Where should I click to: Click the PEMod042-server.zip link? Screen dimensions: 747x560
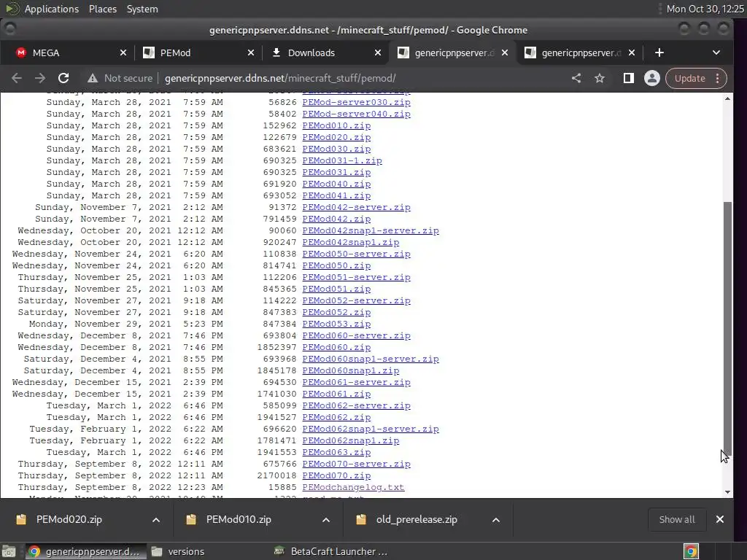356,207
